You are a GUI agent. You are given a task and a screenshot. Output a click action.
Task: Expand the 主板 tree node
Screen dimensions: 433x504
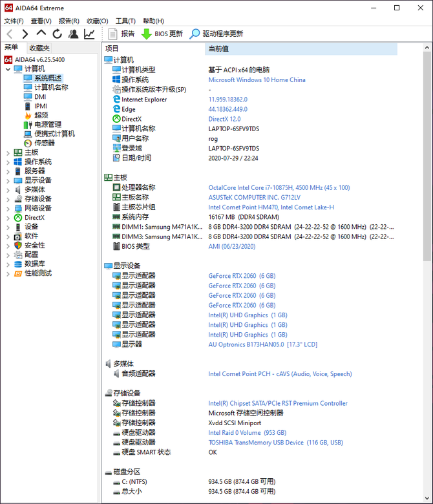click(x=8, y=152)
